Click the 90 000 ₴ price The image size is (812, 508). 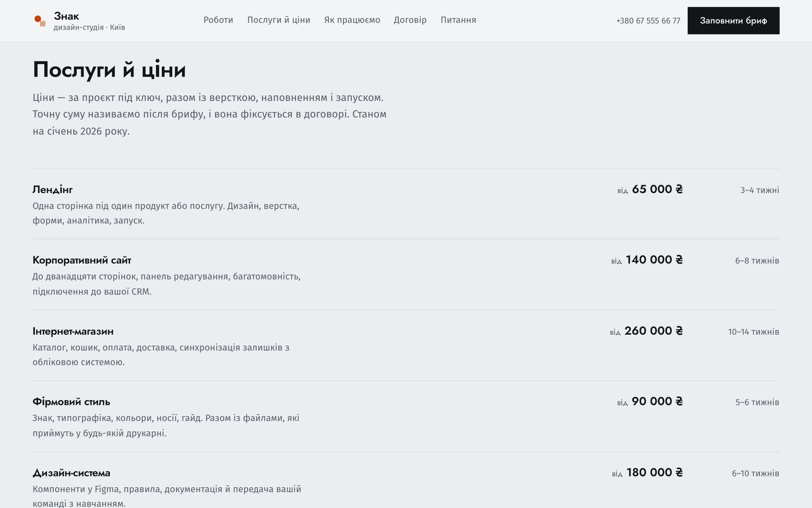pyautogui.click(x=657, y=401)
